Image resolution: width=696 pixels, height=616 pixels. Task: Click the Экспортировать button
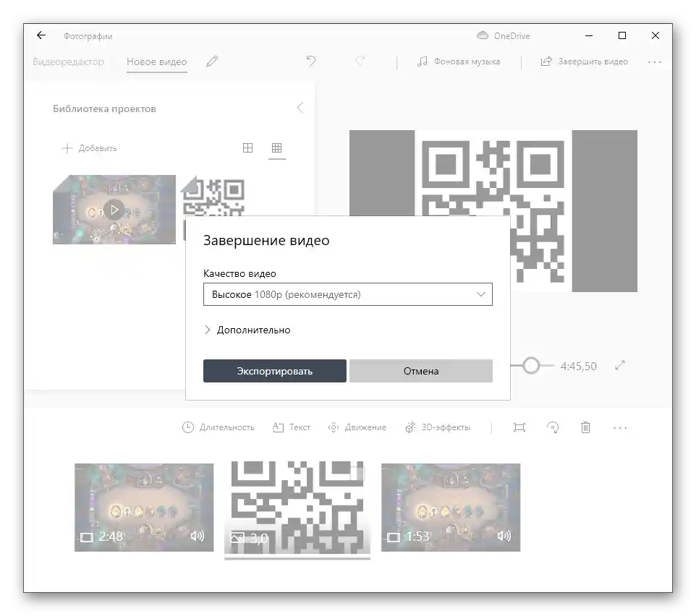tap(275, 371)
